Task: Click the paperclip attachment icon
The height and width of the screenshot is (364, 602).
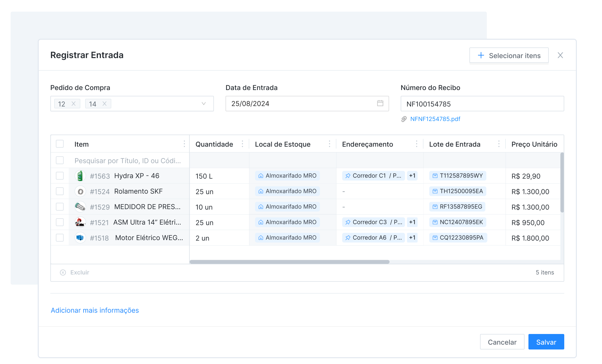Action: [404, 119]
